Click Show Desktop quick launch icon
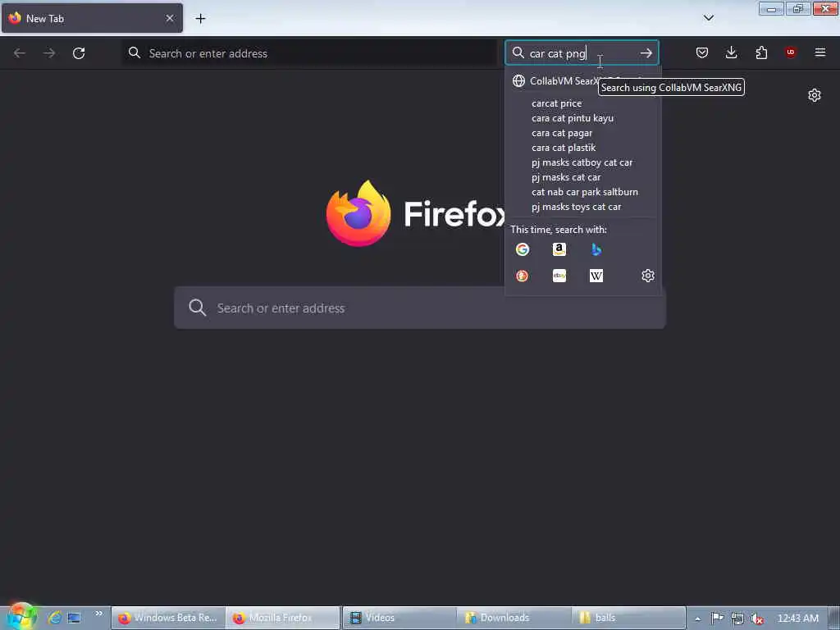840x630 pixels. pos(75,618)
